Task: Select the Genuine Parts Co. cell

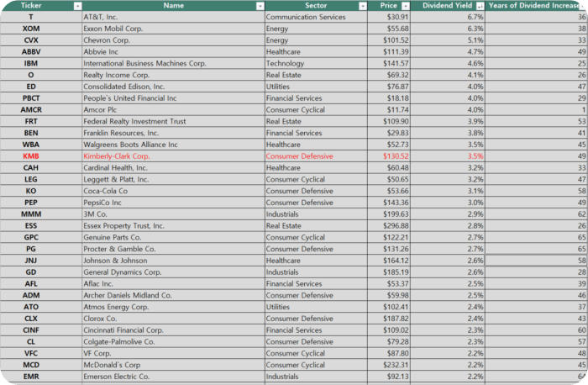Action: [173, 238]
